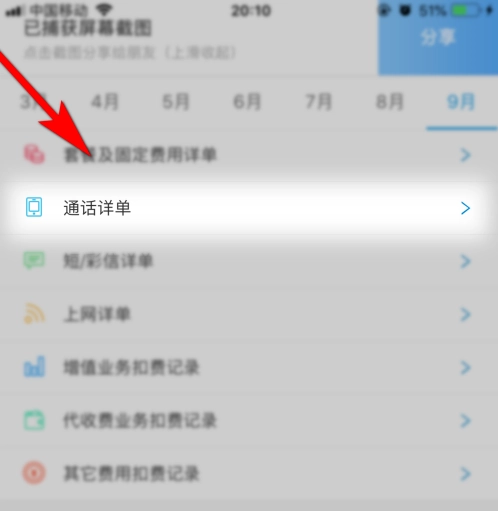The width and height of the screenshot is (498, 511).
Task: Open the 增值业务扣费记录 entry
Action: pos(249,367)
